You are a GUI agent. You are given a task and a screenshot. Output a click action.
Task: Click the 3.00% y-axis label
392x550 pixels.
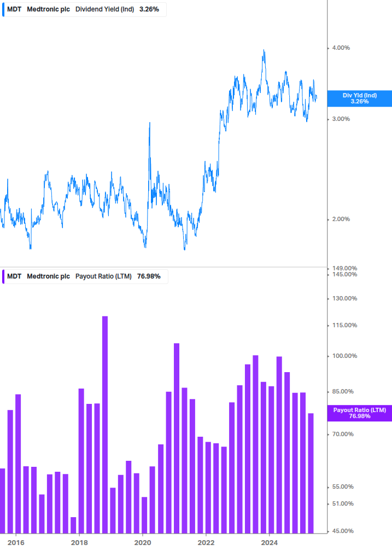341,119
